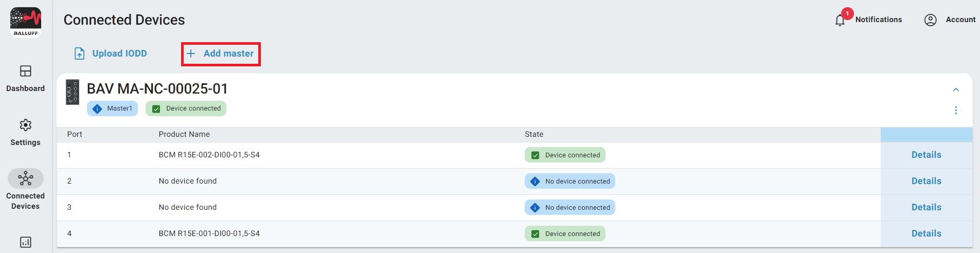This screenshot has height=253, width=980.
Task: Open Details for port 3
Action: click(926, 207)
